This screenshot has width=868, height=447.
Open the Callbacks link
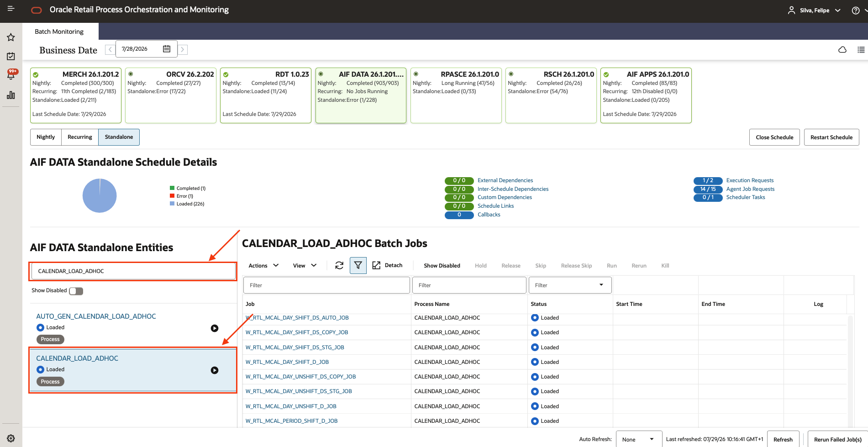(489, 215)
